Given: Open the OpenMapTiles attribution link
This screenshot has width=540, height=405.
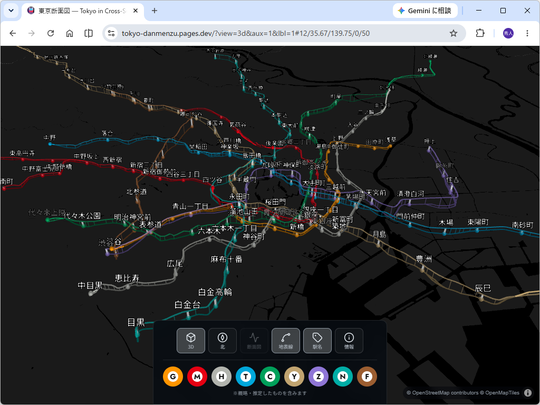Looking at the screenshot, I should (x=500, y=393).
